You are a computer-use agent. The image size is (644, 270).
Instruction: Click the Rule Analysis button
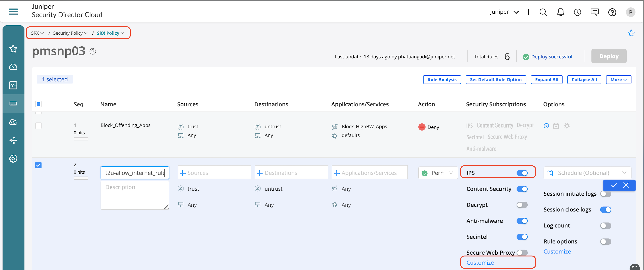click(442, 80)
